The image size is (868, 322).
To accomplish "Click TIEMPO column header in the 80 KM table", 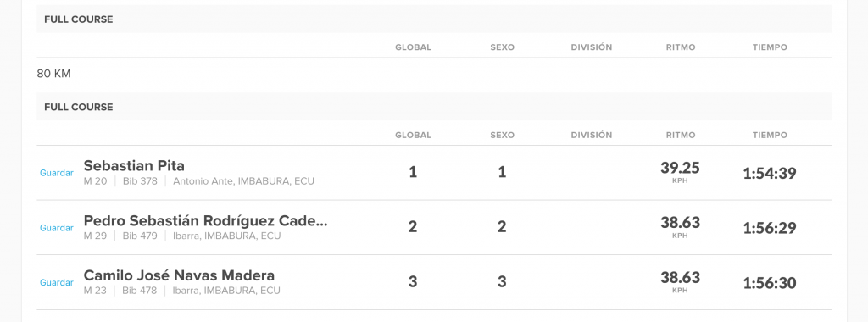I will (770, 135).
